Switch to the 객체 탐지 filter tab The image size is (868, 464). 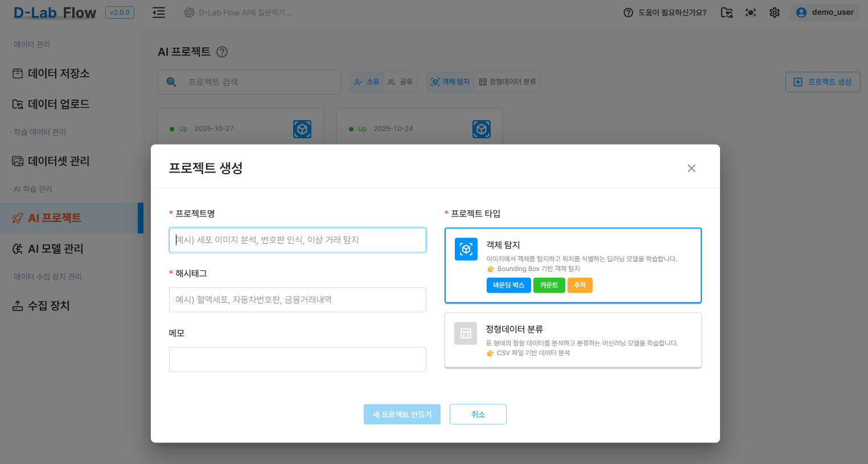tap(450, 81)
